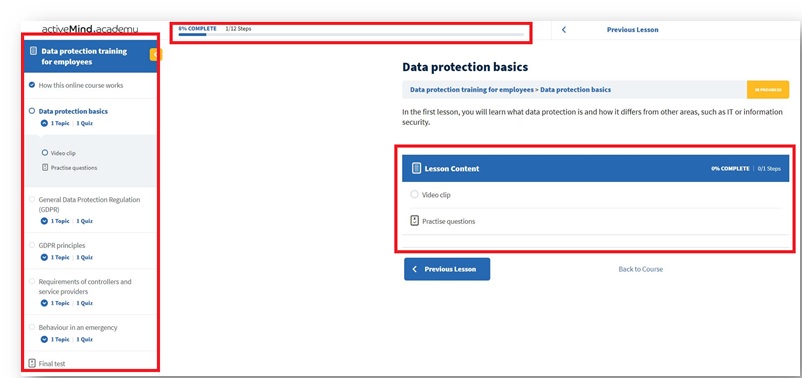Viewport: 802px width, 378px height.
Task: Click blue Previous Lesson button
Action: tap(447, 269)
